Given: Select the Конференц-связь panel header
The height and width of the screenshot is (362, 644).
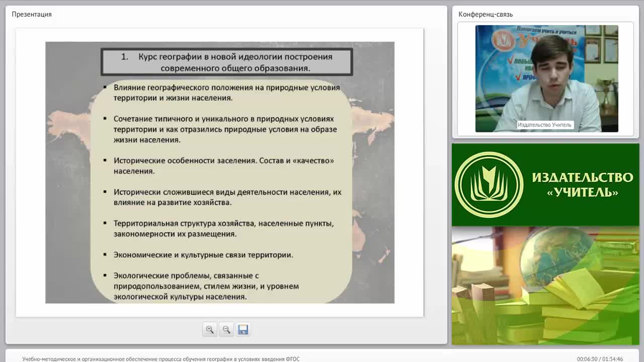Looking at the screenshot, I should tap(486, 14).
